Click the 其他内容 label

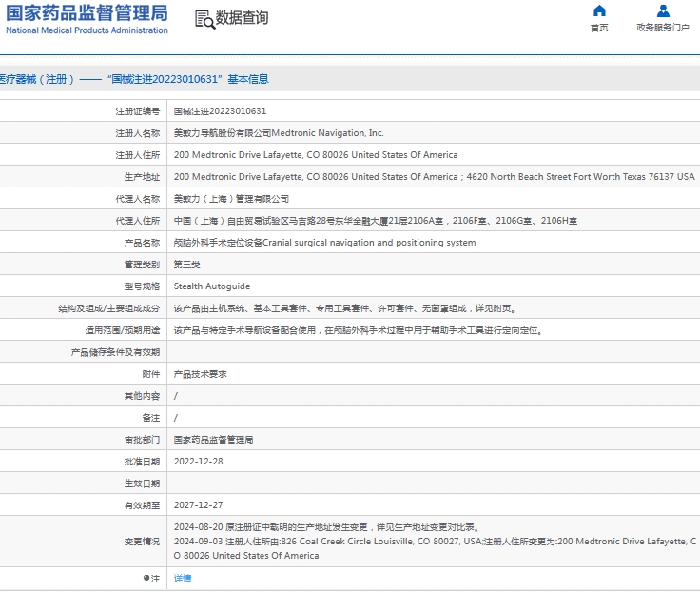click(142, 396)
